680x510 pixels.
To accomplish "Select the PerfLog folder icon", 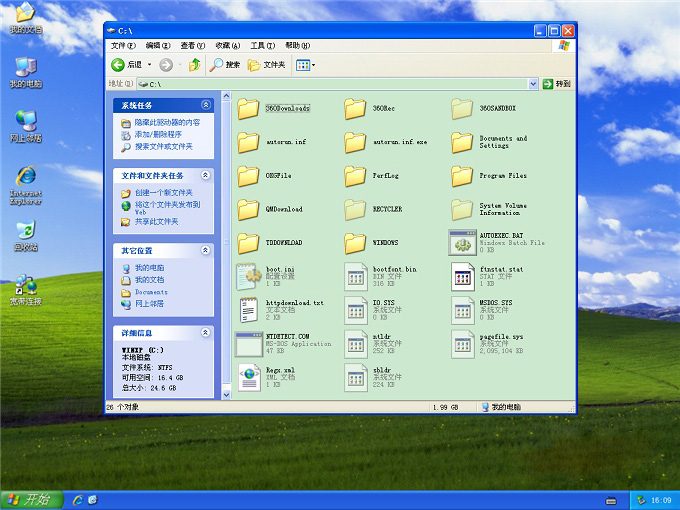I will coord(355,176).
